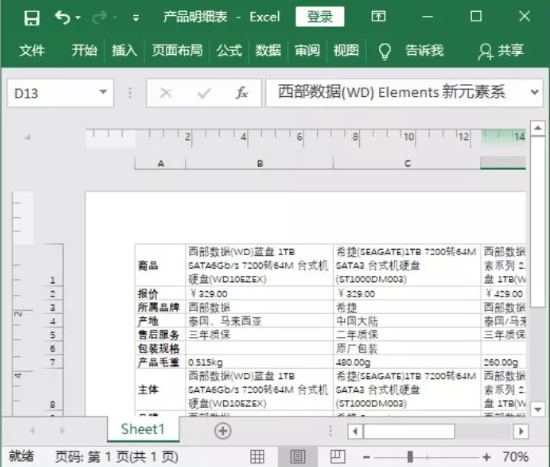Click the formula bar confirm checkmark icon
This screenshot has height=467, width=550.
click(204, 93)
